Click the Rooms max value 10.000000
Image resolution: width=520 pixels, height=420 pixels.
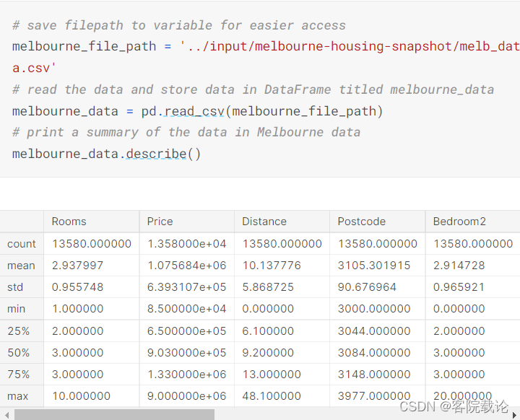(81, 396)
